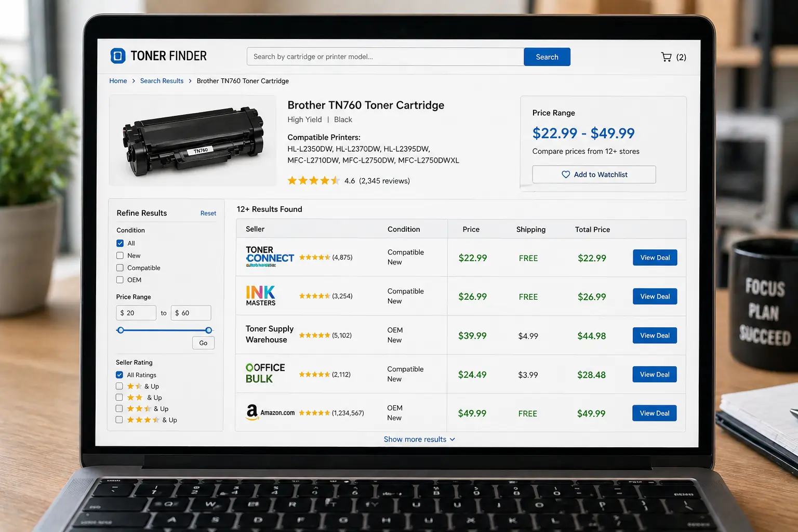This screenshot has width=798, height=532.
Task: Click the $39.99 price value
Action: [x=472, y=336]
